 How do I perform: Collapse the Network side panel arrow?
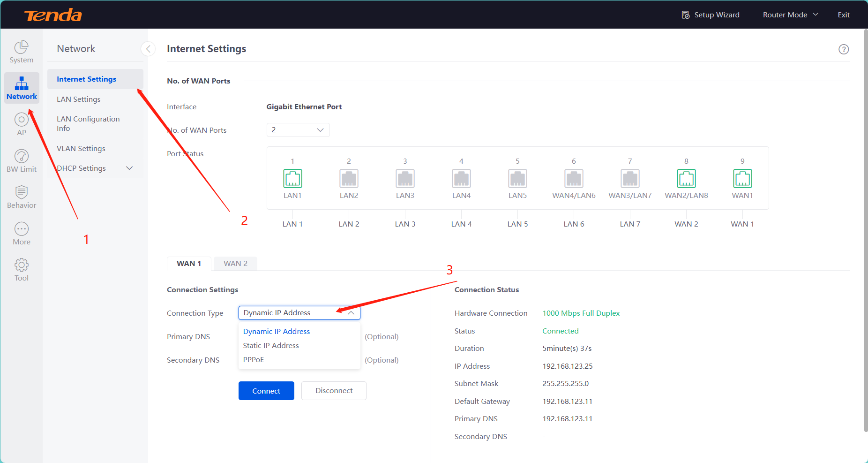(x=148, y=49)
